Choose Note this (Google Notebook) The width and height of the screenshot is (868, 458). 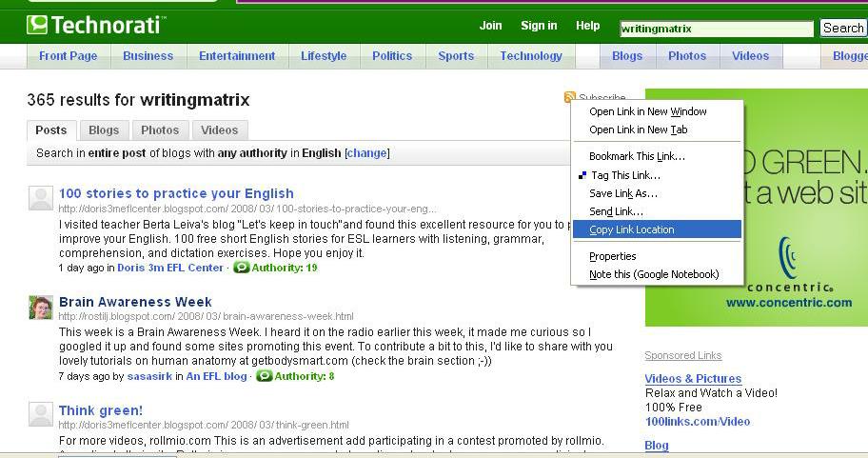657,274
